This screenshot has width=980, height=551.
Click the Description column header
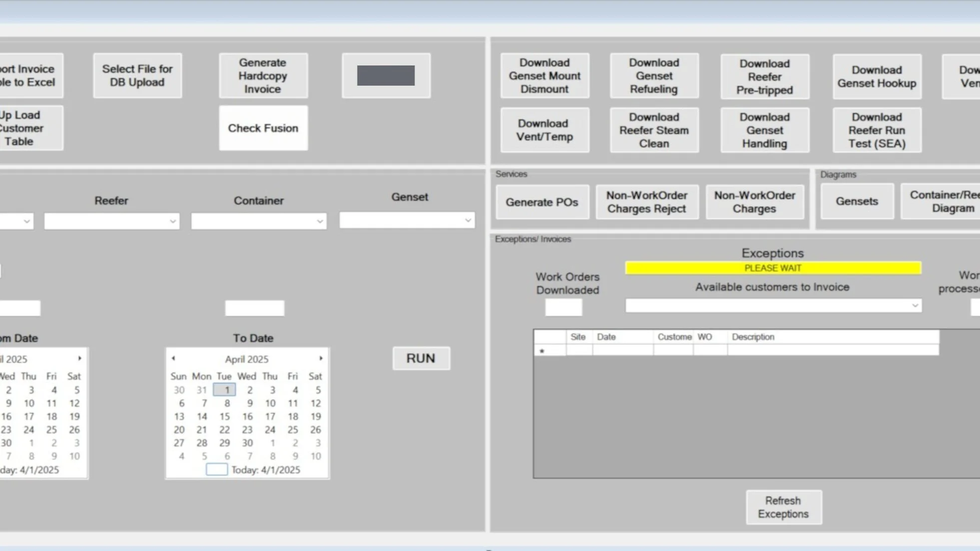753,337
